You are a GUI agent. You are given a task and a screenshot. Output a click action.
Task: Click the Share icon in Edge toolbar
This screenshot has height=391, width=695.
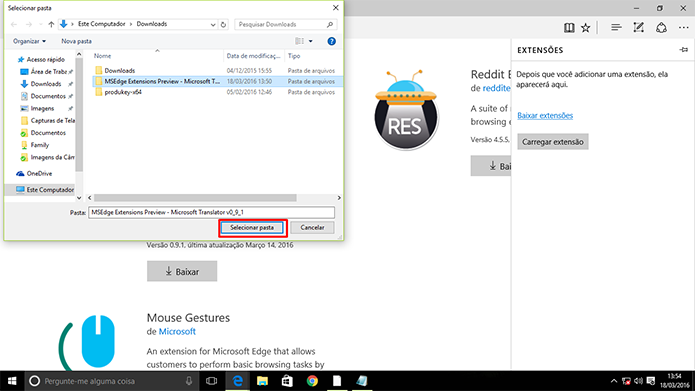point(661,27)
